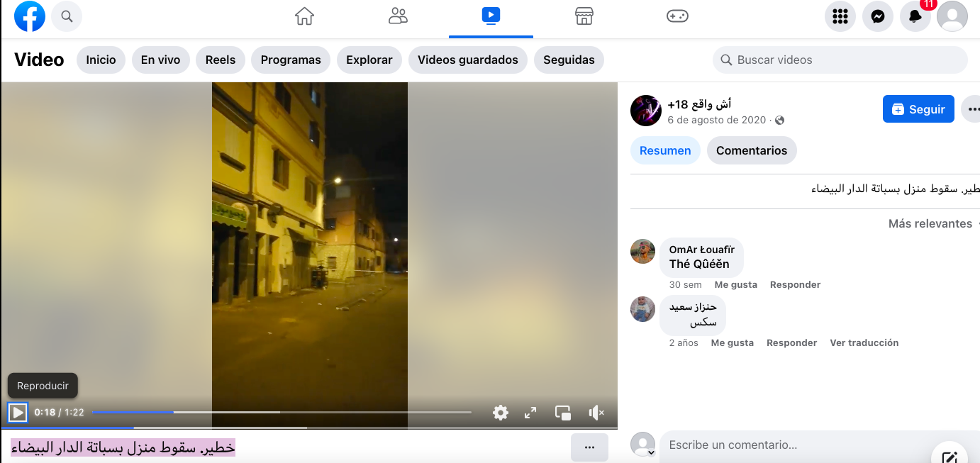The image size is (980, 463).
Task: Go to Home feed icon
Action: [x=304, y=16]
